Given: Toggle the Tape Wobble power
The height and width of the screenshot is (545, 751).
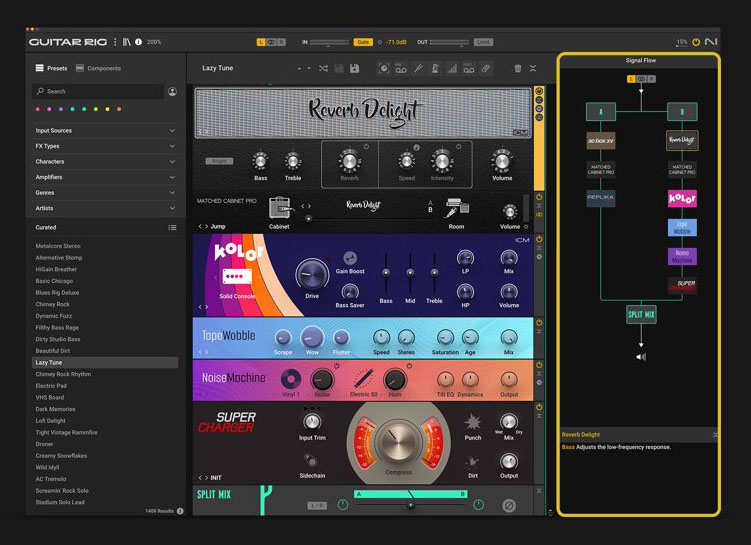Looking at the screenshot, I should (539, 322).
